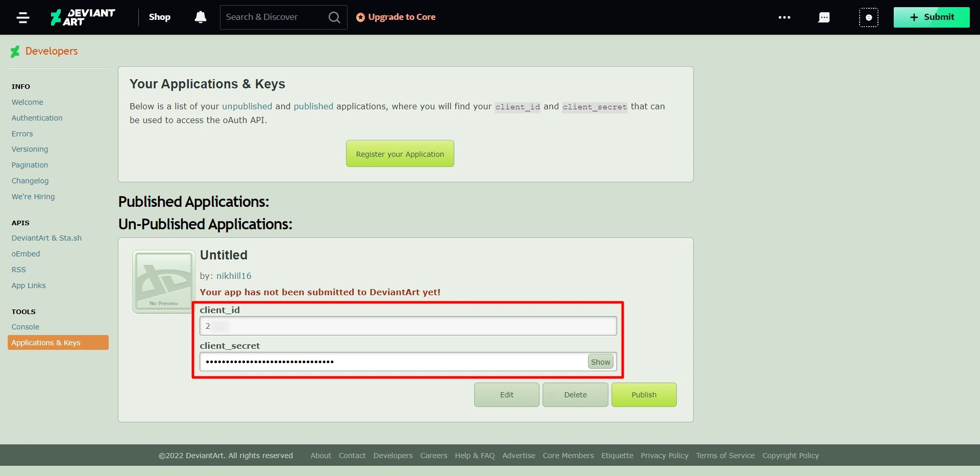The image size is (980, 476).
Task: Click the Core star icon next to Upgrade
Action: pos(361,17)
